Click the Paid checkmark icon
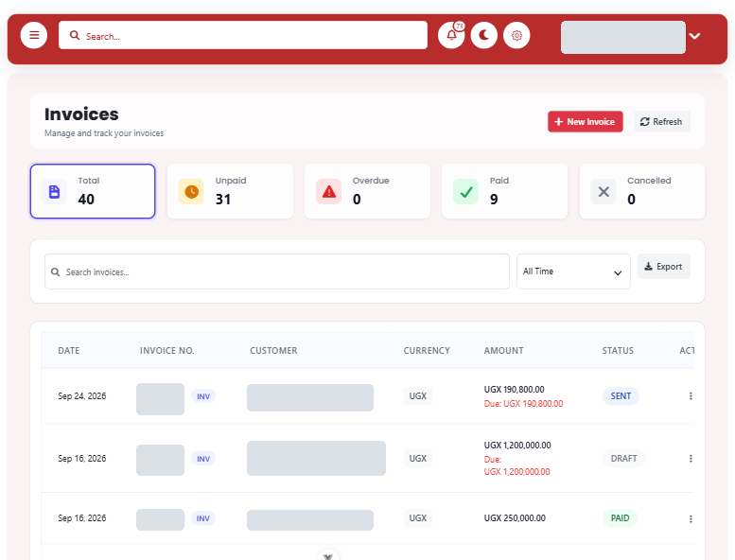 pos(466,192)
